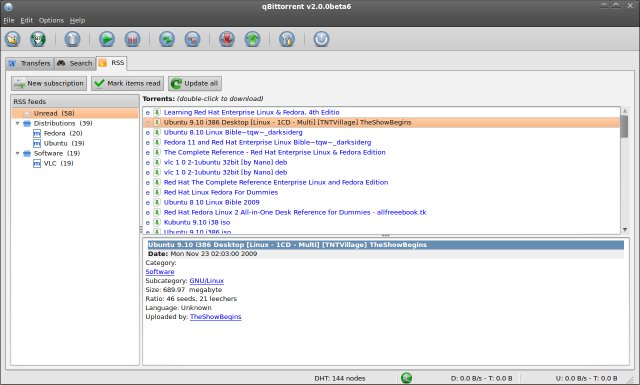Click download icon beside Ubuntu 8 10 Linux Bible 2009
The image size is (640, 385).
coord(157,203)
